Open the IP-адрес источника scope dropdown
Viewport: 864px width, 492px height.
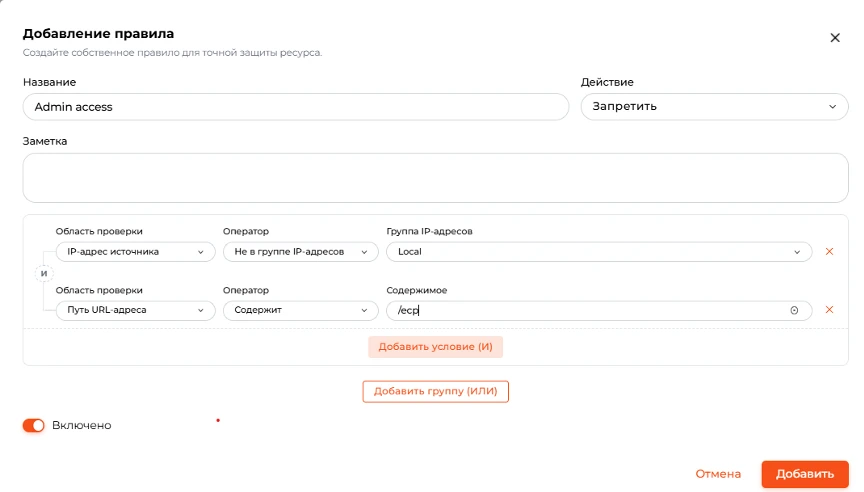pos(136,252)
